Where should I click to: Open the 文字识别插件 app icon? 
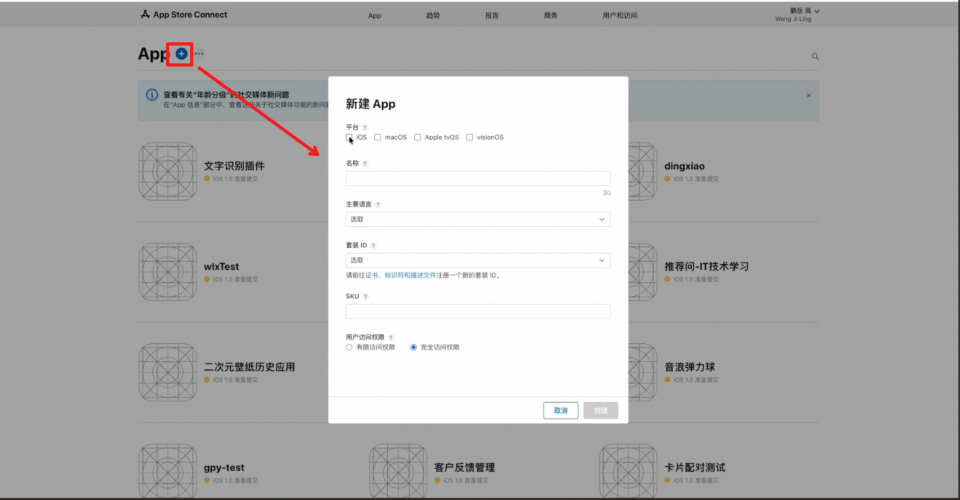pos(168,171)
